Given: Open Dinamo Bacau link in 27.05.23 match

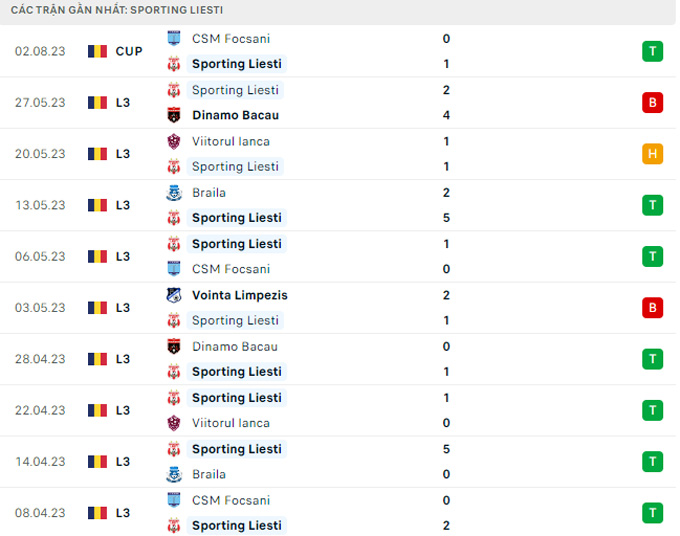Looking at the screenshot, I should [x=235, y=115].
